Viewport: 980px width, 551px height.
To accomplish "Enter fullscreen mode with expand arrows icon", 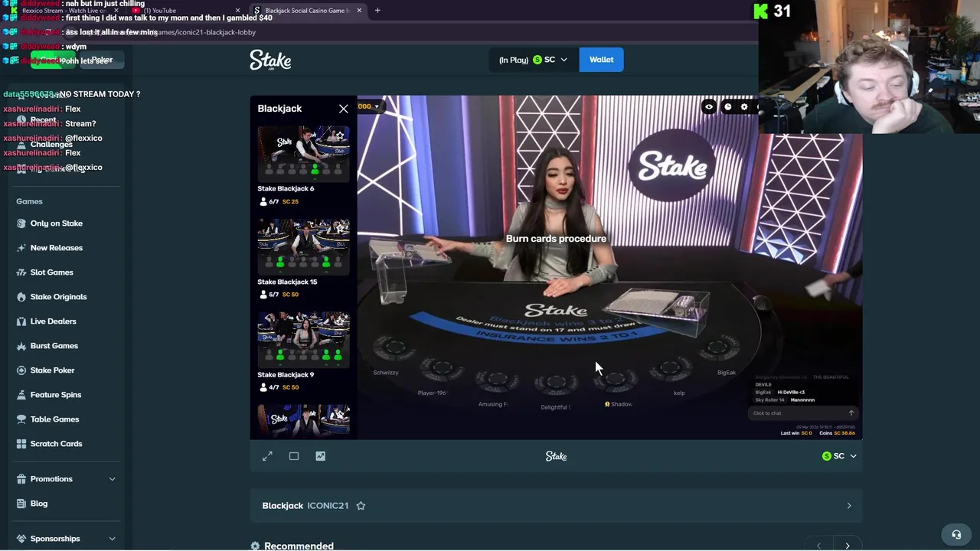I will (x=267, y=456).
